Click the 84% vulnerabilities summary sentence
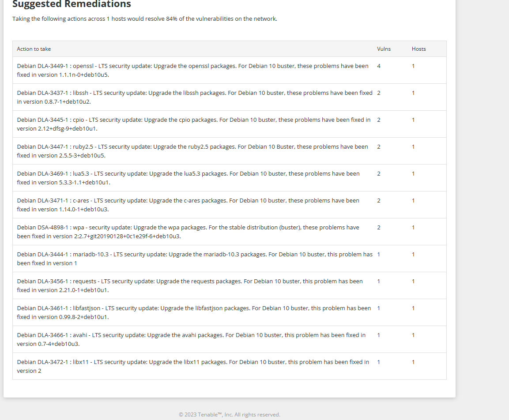 coord(145,19)
